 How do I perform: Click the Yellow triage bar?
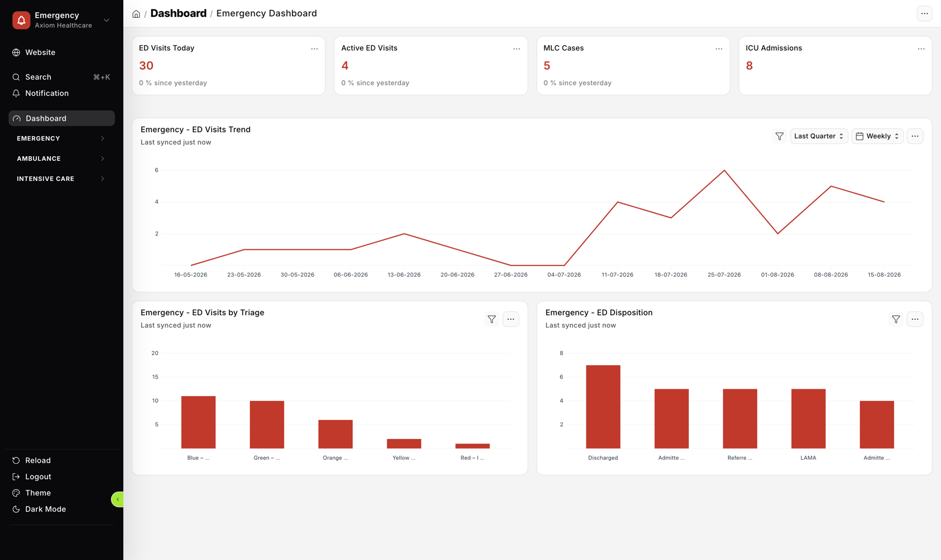(404, 444)
